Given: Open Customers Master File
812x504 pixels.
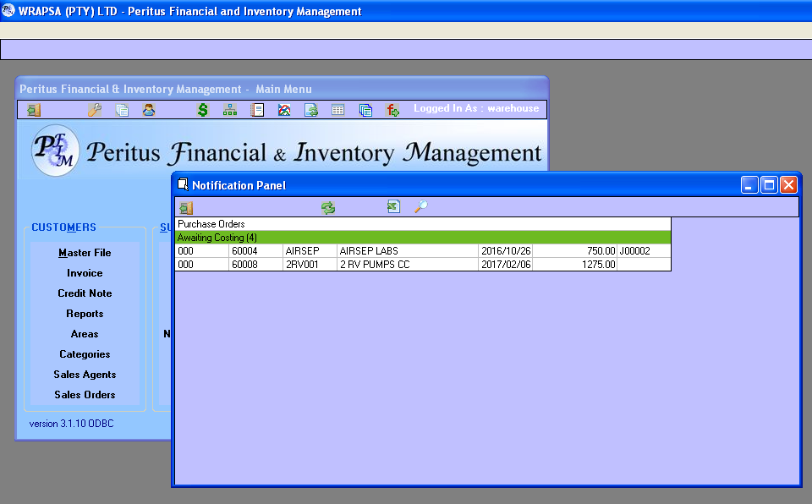Looking at the screenshot, I should [85, 253].
